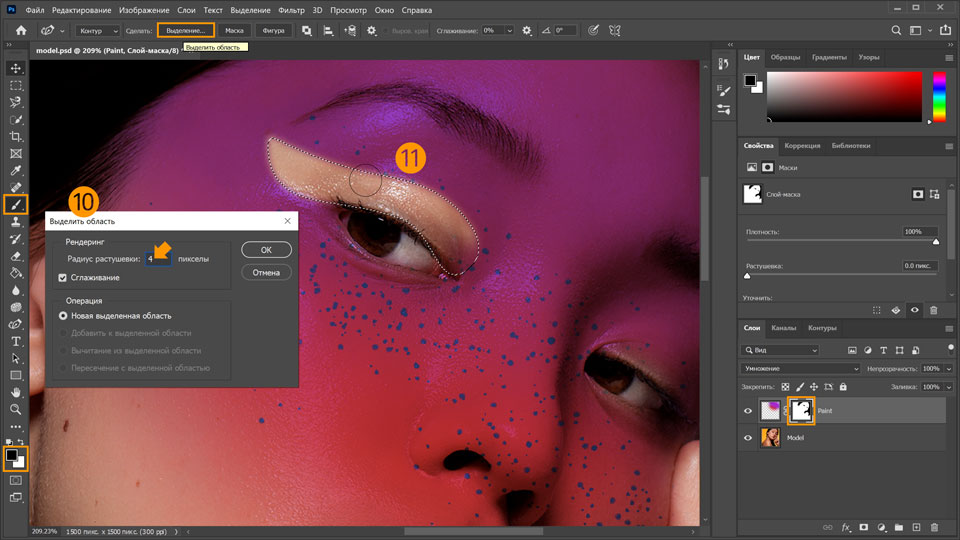Toggle mask visibility eye in Properties panel
The height and width of the screenshot is (540, 960).
(x=915, y=310)
